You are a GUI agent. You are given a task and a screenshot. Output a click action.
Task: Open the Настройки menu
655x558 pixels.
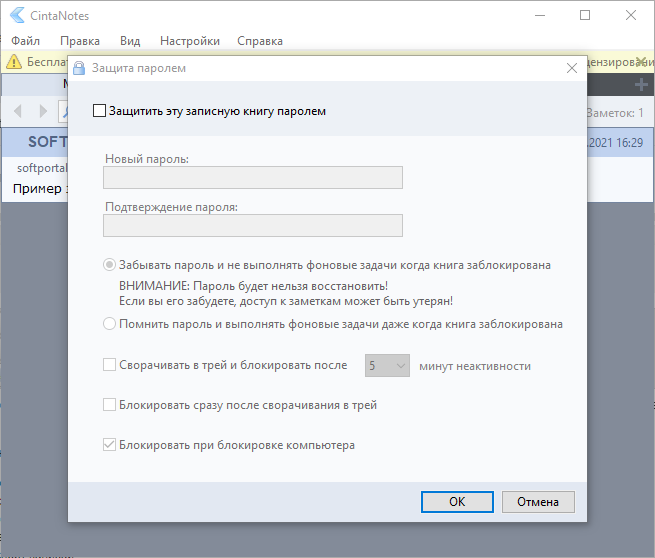(190, 41)
